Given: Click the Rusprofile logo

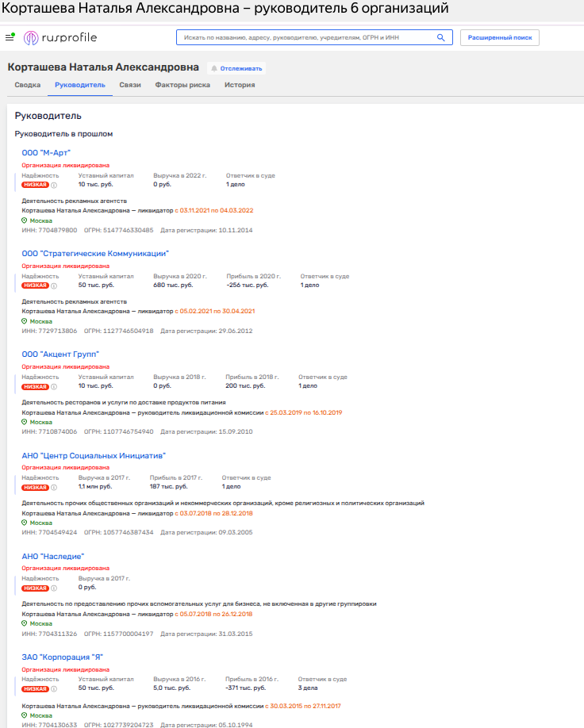Looking at the screenshot, I should [52, 37].
